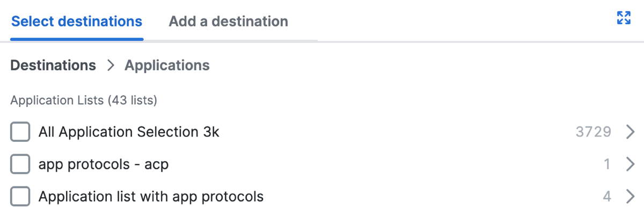644x215 pixels.
Task: Click the Application Lists (43 lists) heading
Action: click(x=84, y=100)
